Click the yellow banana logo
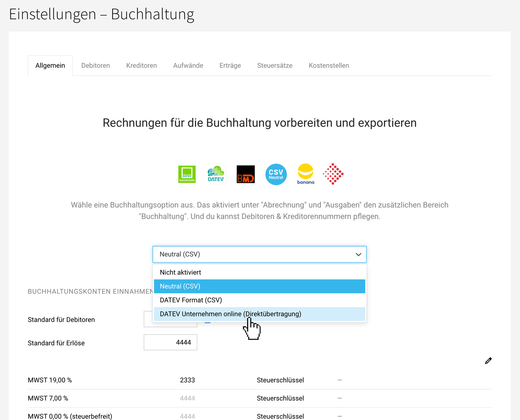Image resolution: width=520 pixels, height=420 pixels. [x=306, y=174]
